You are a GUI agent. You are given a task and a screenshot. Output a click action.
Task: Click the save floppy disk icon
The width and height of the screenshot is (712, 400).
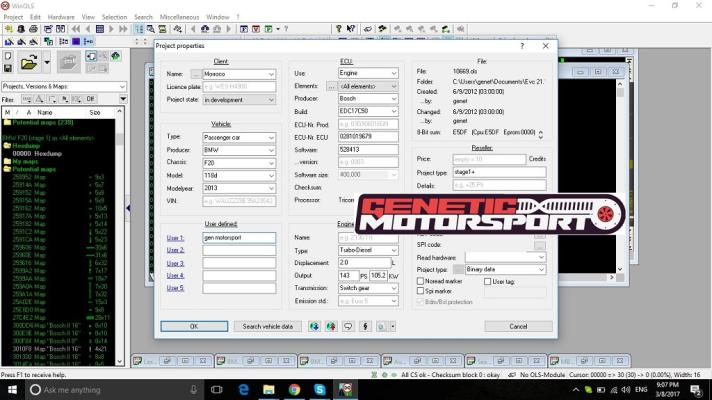coord(8,68)
